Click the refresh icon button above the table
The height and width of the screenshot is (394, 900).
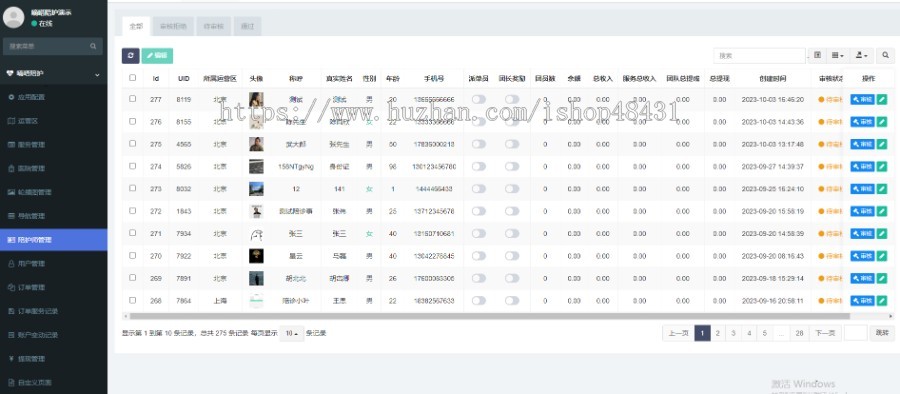130,56
